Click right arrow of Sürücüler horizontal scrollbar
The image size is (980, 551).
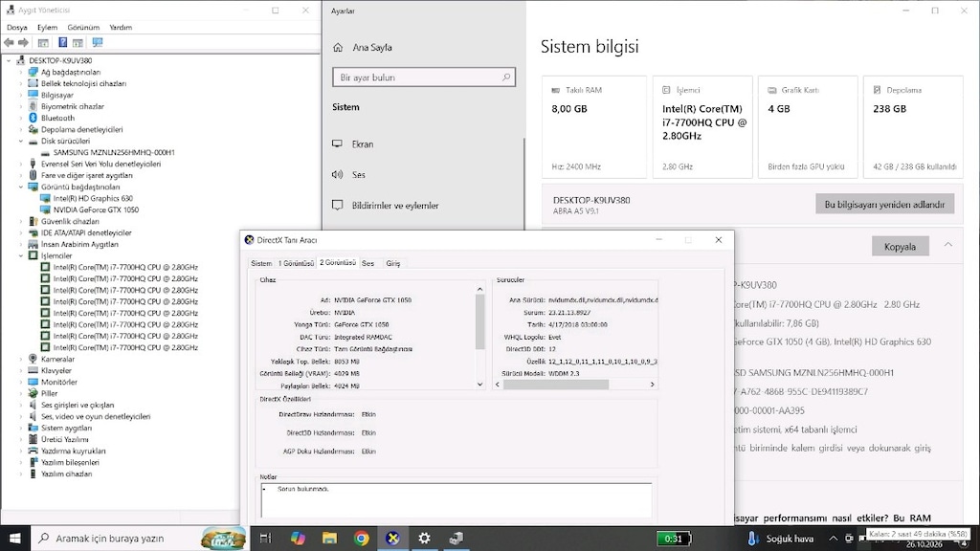tap(653, 385)
